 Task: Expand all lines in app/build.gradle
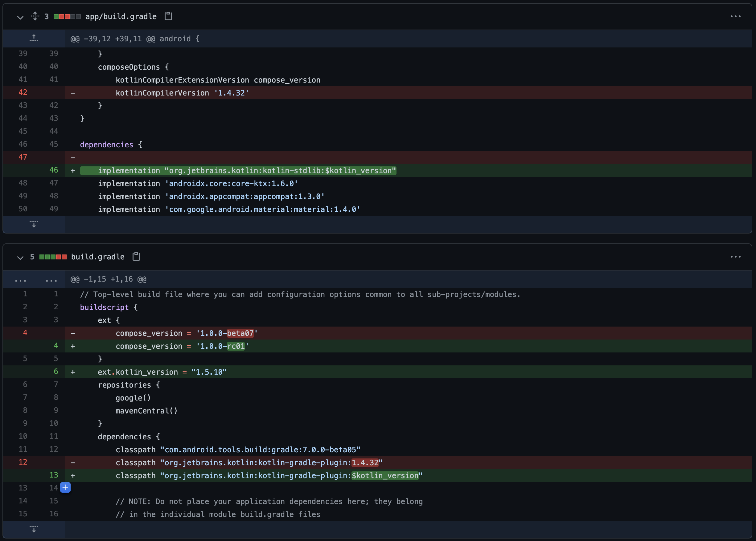(x=35, y=16)
